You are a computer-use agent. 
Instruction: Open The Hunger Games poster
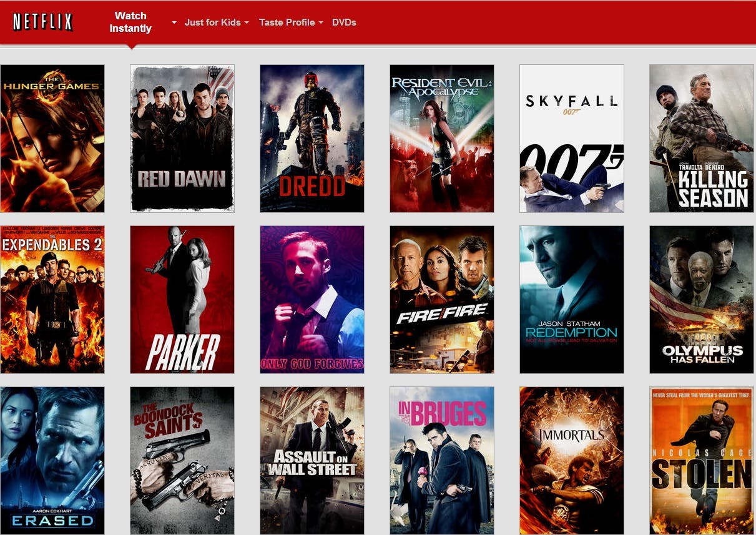coord(52,139)
